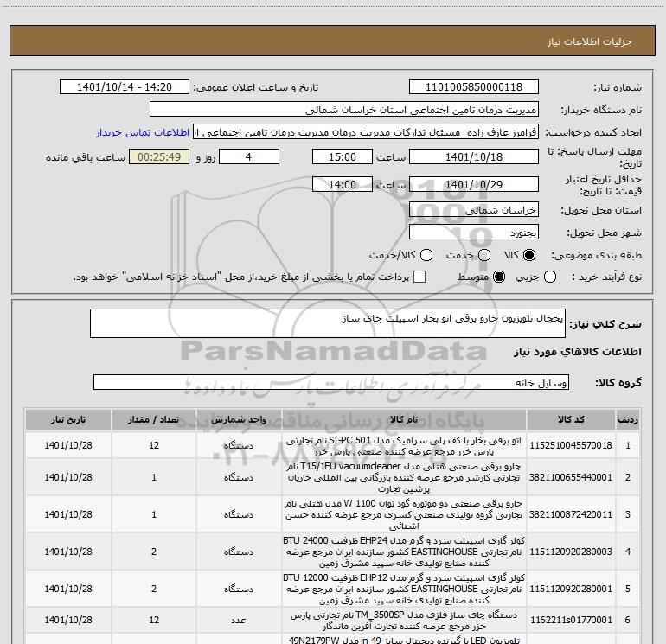Click the 1100 W two-motor vacuum item name
The width and height of the screenshot is (666, 644).
tap(404, 514)
